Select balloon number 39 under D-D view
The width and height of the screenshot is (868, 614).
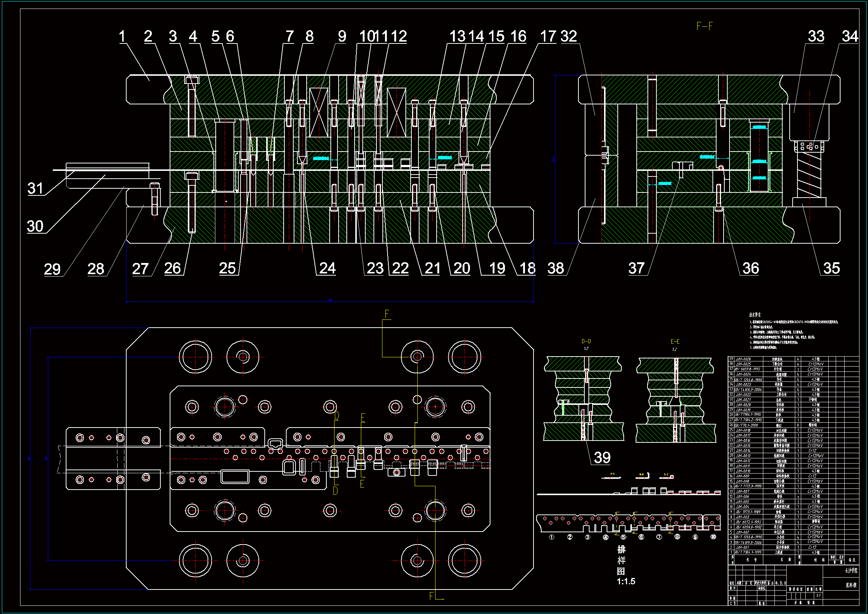click(602, 458)
